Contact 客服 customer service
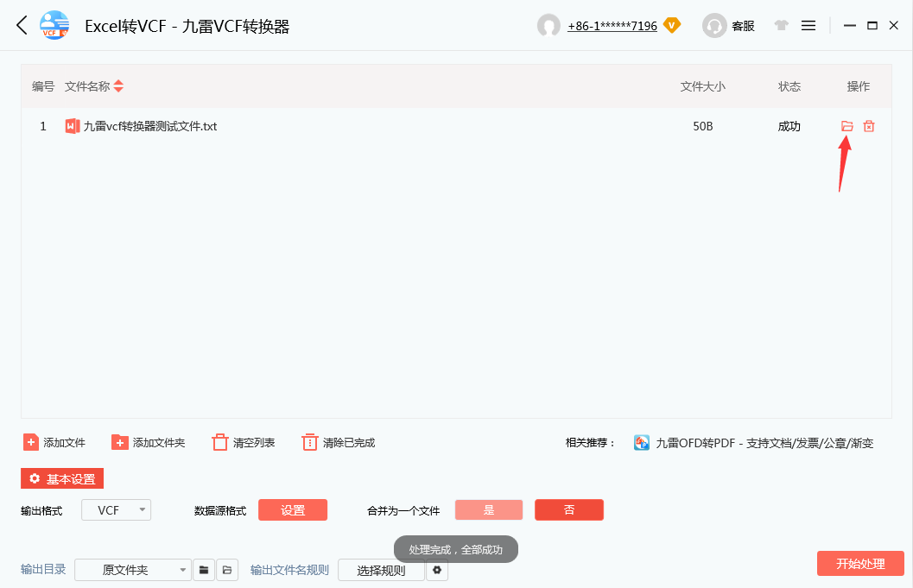Viewport: 913px width, 588px height. tap(728, 26)
